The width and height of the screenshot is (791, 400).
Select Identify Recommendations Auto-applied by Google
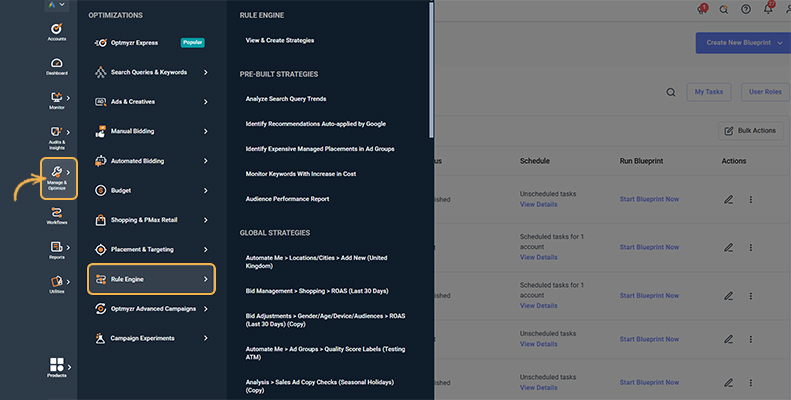point(315,124)
